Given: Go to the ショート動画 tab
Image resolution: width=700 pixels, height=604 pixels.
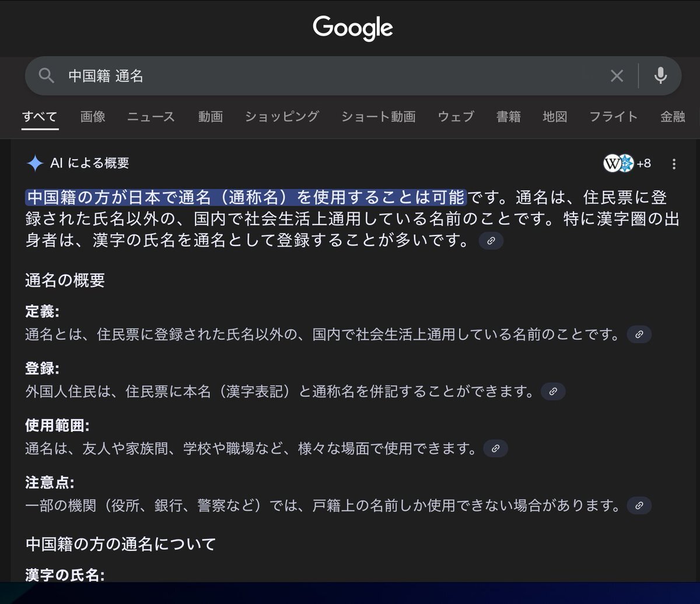Looking at the screenshot, I should pos(379,117).
